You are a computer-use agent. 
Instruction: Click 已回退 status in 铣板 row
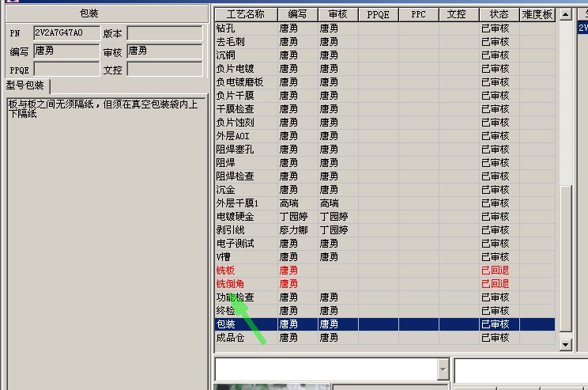(496, 271)
